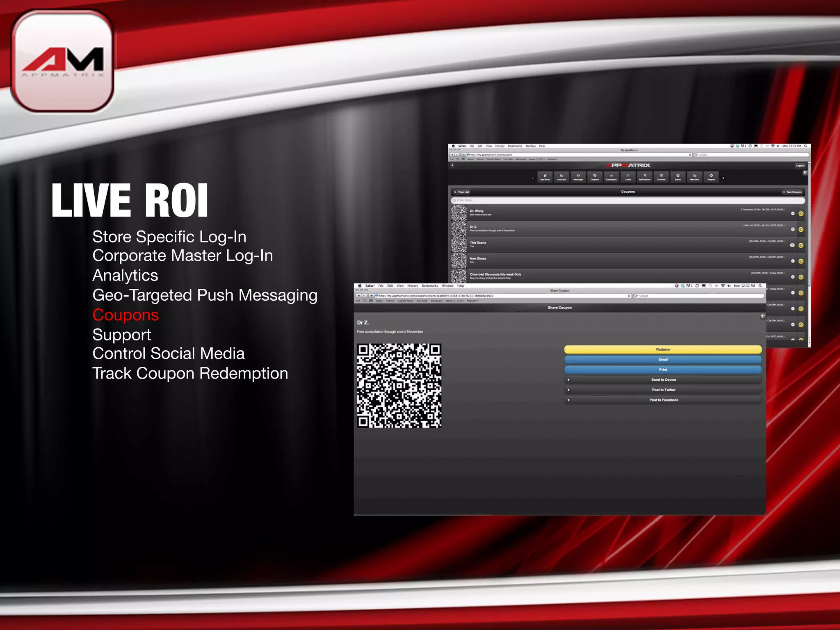Image resolution: width=840 pixels, height=630 pixels.
Task: Click the "Dr. Wong" coupon title
Action: point(477,211)
